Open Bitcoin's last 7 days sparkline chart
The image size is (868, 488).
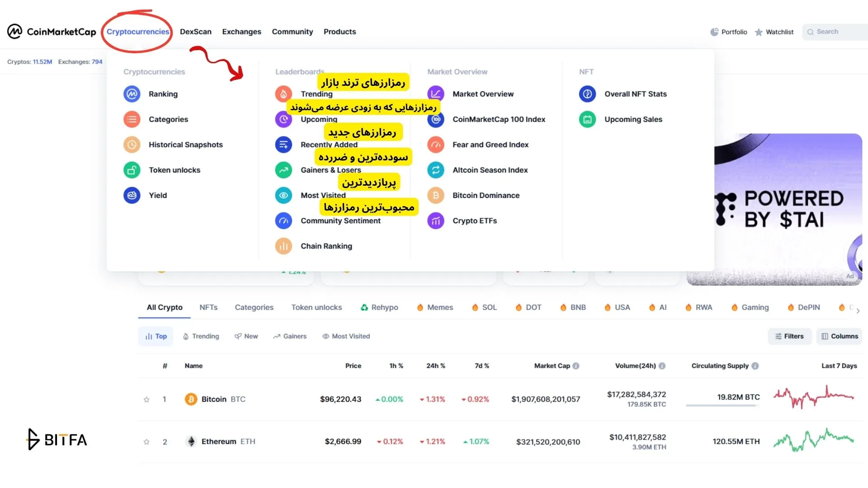tap(814, 397)
